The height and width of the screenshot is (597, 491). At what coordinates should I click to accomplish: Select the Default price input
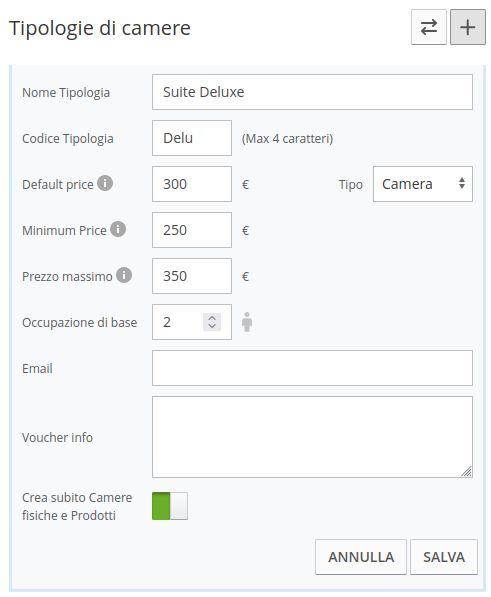coord(192,184)
